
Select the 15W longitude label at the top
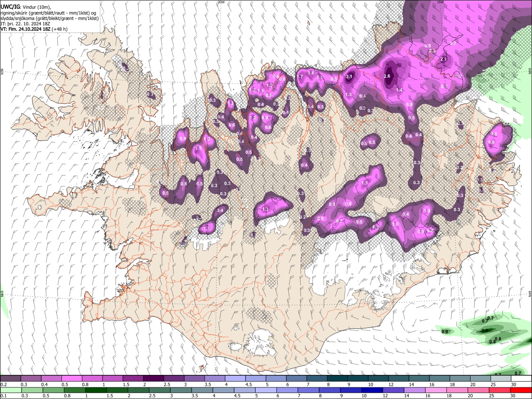pos(440,2)
